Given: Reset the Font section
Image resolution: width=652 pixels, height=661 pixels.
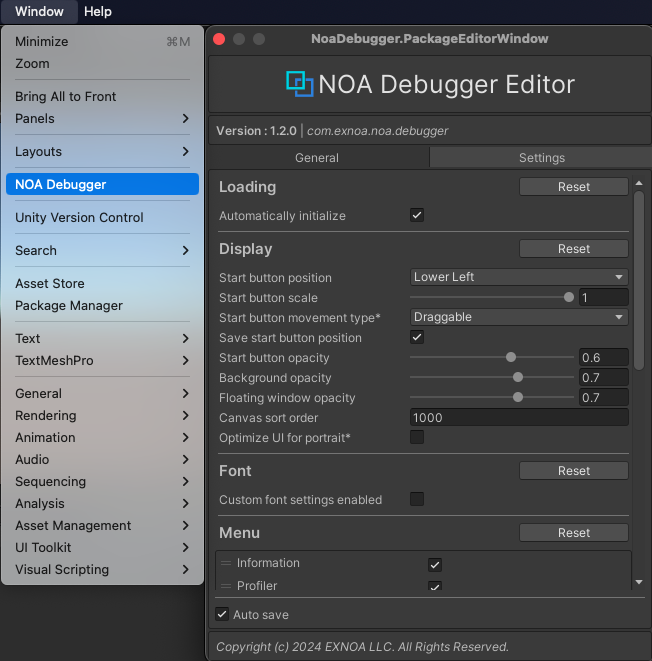Looking at the screenshot, I should 574,470.
